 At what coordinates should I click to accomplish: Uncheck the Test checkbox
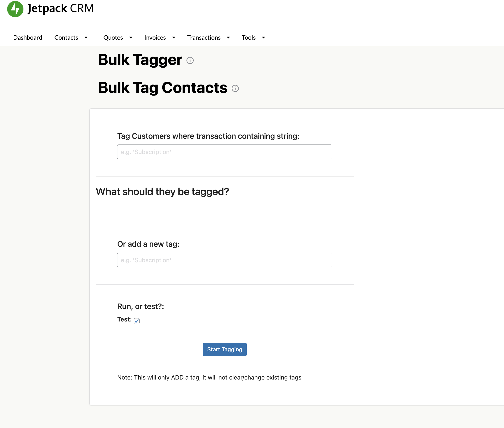pyautogui.click(x=137, y=321)
